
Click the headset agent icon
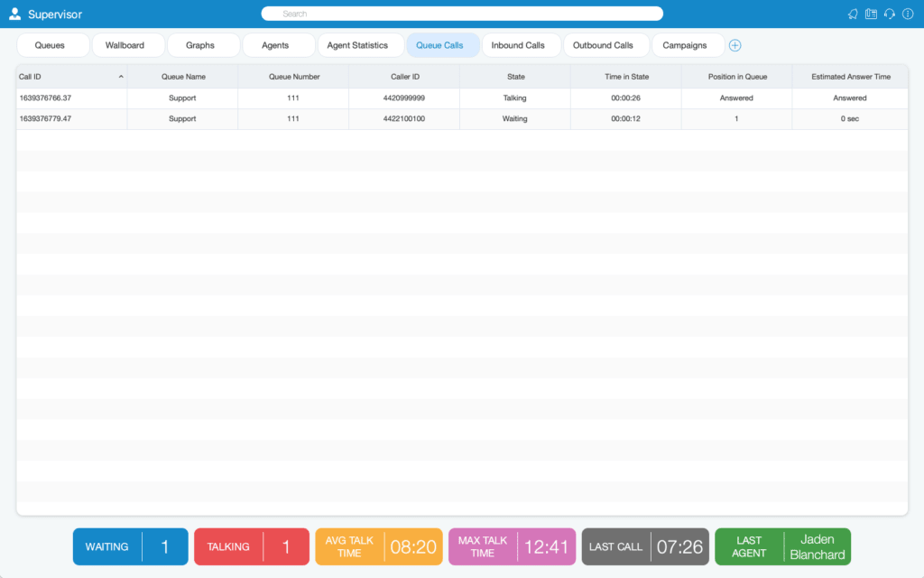(889, 14)
